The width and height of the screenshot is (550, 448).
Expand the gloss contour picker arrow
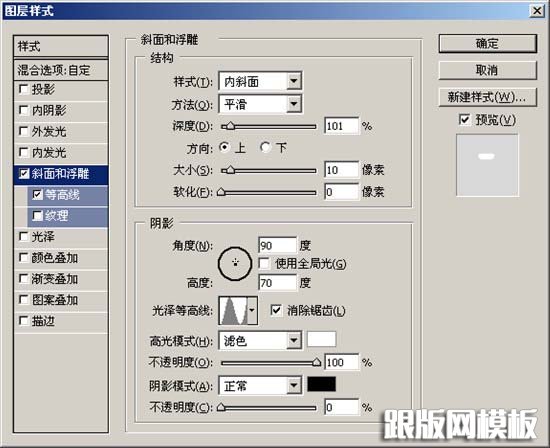252,310
